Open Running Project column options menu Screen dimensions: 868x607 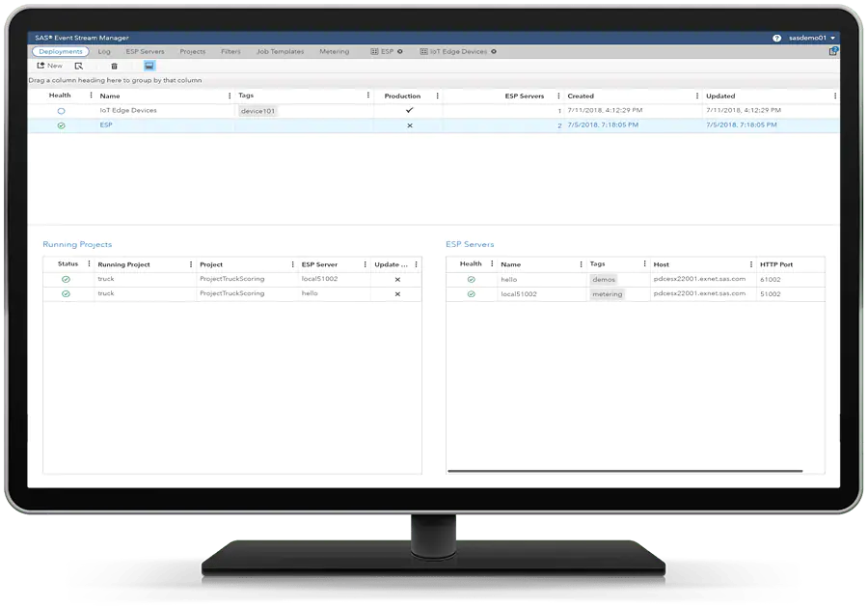coord(190,264)
